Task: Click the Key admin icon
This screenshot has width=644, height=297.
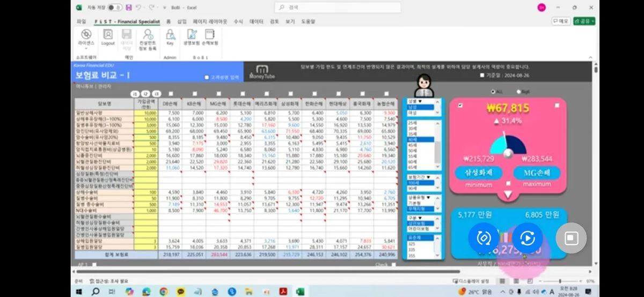Action: 170,36
